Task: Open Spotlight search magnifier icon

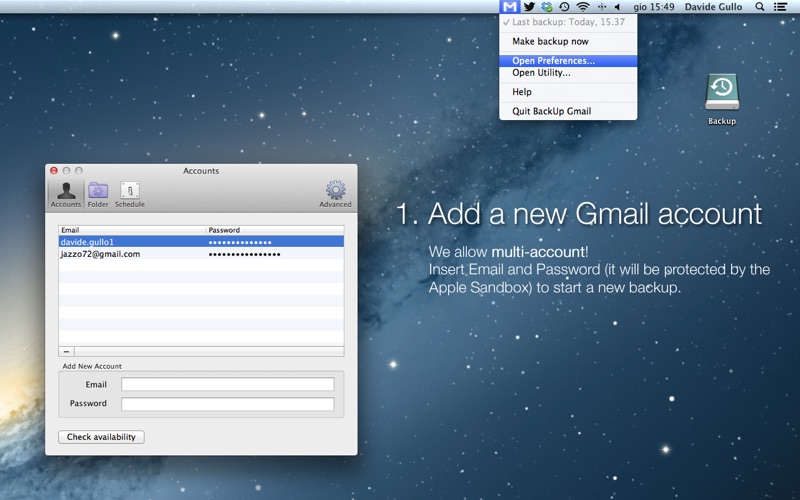Action: pos(760,7)
